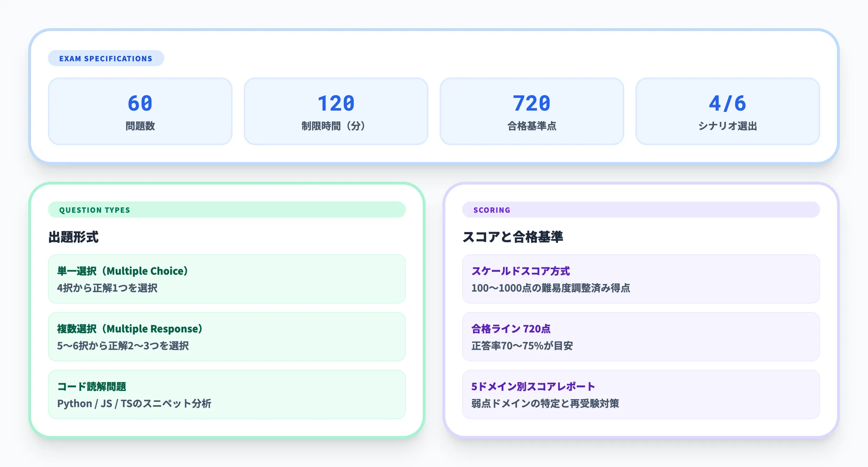Click the text Python / JS / TSのスニペット分析

coord(134,404)
